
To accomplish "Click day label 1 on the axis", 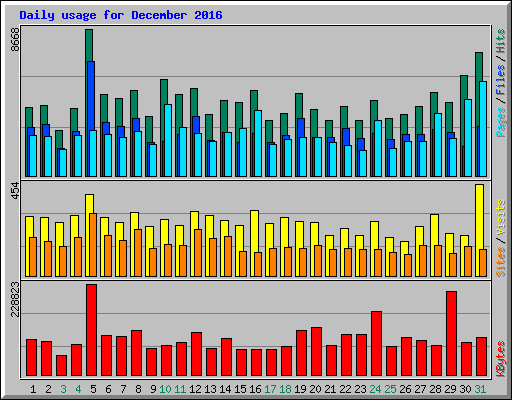I will tap(33, 389).
